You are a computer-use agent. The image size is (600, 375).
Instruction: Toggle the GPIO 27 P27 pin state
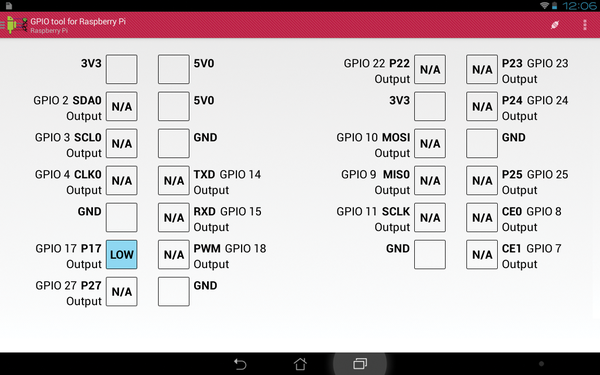click(x=122, y=292)
